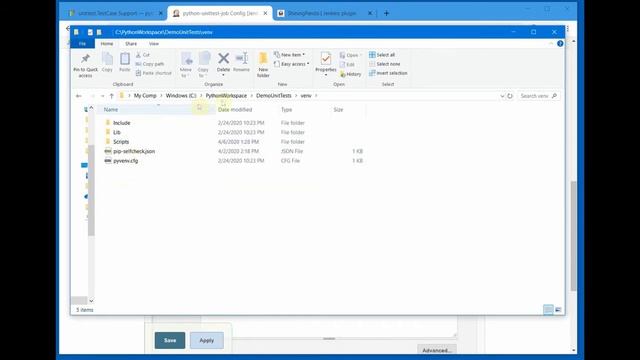640x360 pixels.
Task: Click the Delete X icon
Action: click(223, 59)
